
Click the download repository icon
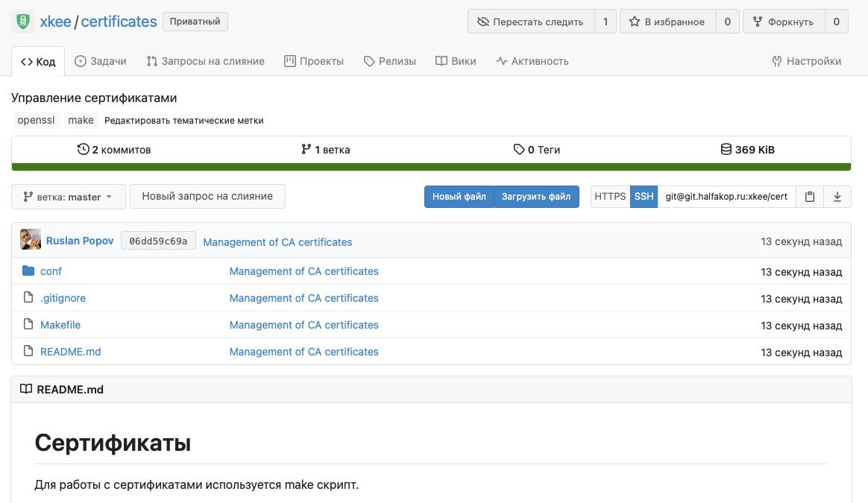pyautogui.click(x=837, y=197)
